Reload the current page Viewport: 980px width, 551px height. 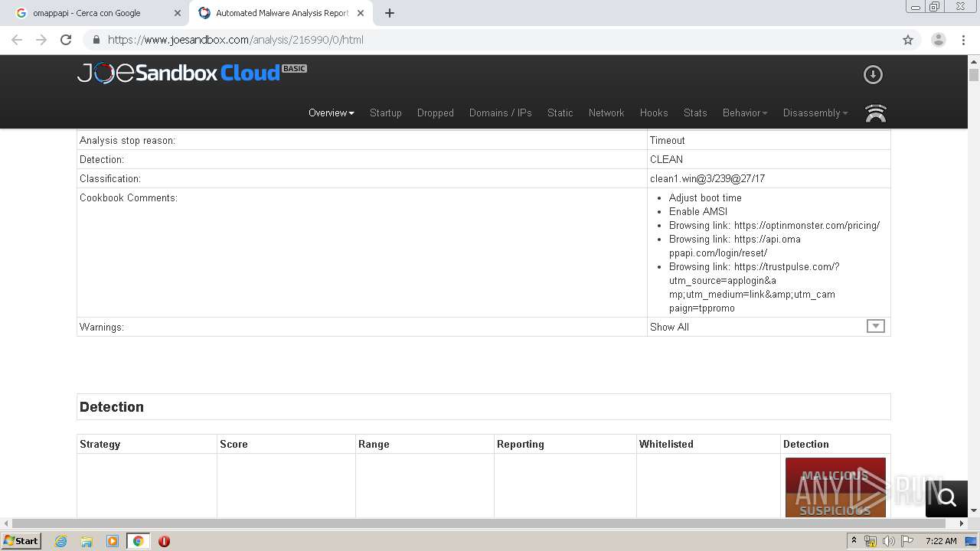click(66, 40)
